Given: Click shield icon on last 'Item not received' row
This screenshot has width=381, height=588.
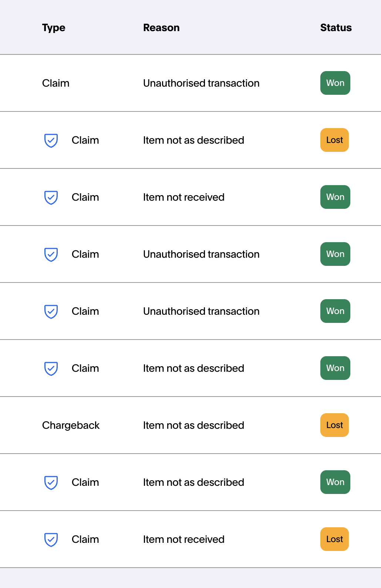Looking at the screenshot, I should (x=51, y=539).
